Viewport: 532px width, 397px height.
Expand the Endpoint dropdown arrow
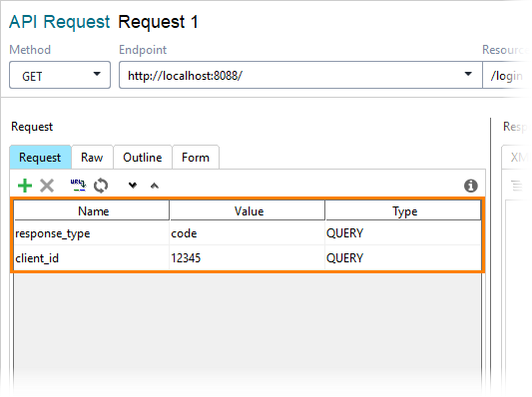click(468, 74)
